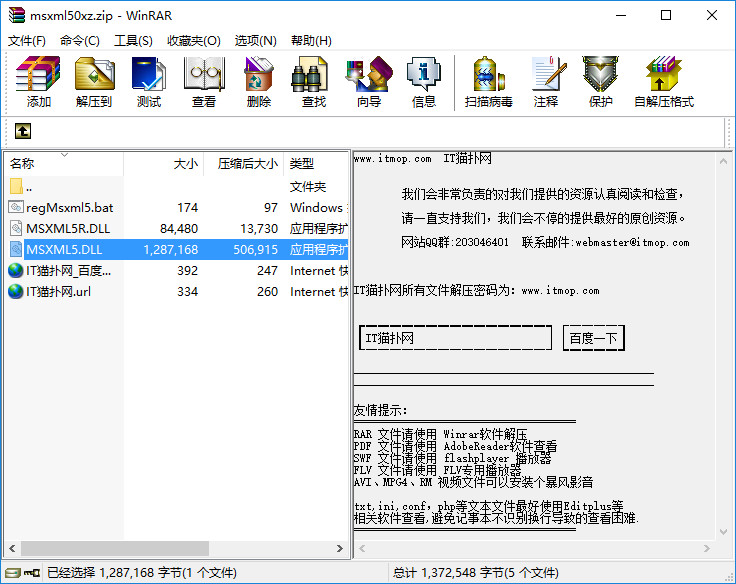Click the file list left scroll arrow

coord(12,548)
